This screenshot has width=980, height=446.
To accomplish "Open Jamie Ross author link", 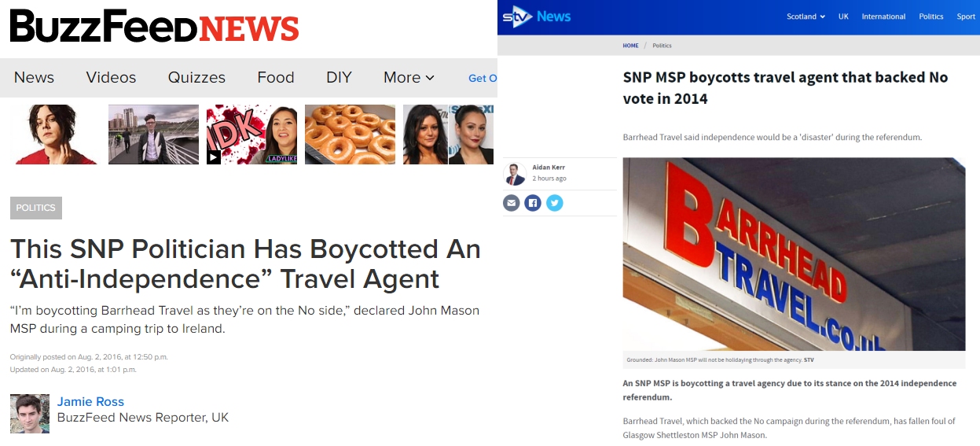I will [x=90, y=402].
